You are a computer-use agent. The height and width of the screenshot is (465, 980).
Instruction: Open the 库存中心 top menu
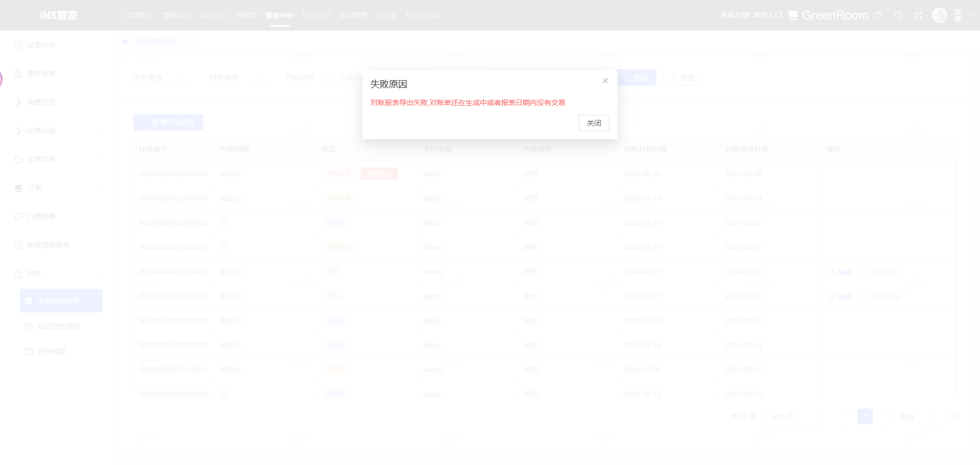[x=213, y=15]
